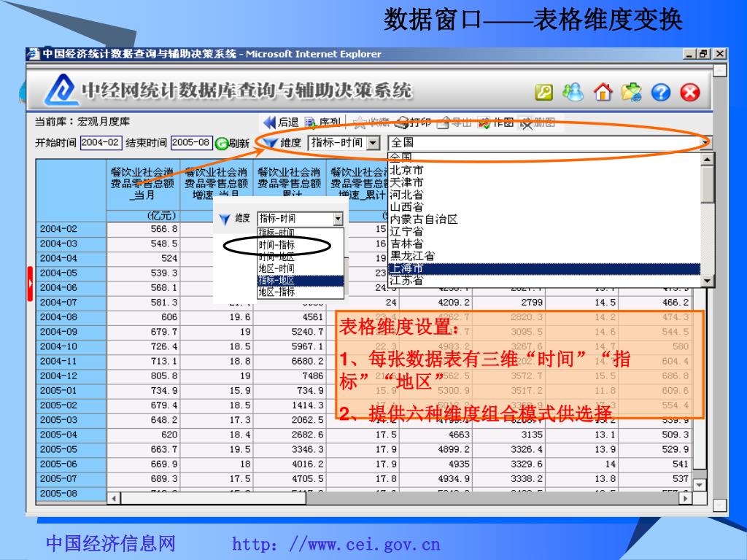Click the 2004-07 row header
Viewport: 747px width, 560px height.
point(71,303)
